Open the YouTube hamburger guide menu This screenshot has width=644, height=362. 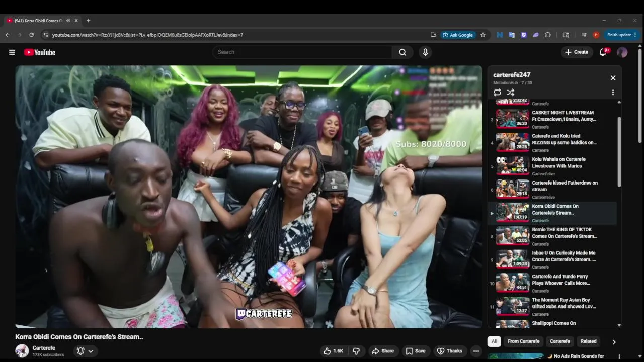[x=12, y=52]
